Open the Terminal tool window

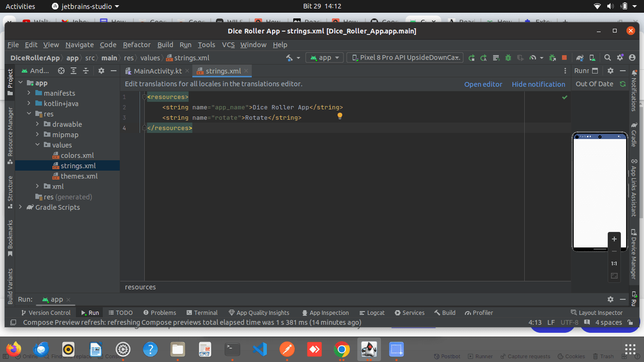click(x=202, y=313)
